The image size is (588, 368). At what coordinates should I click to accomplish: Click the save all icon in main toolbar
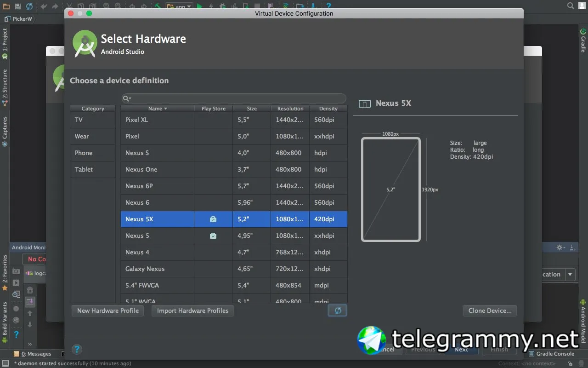(18, 6)
